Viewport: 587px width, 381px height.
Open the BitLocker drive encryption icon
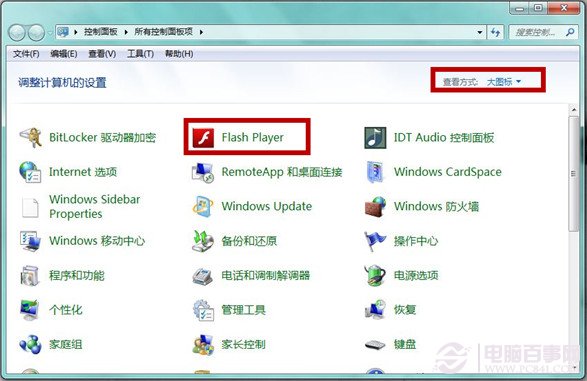30,137
